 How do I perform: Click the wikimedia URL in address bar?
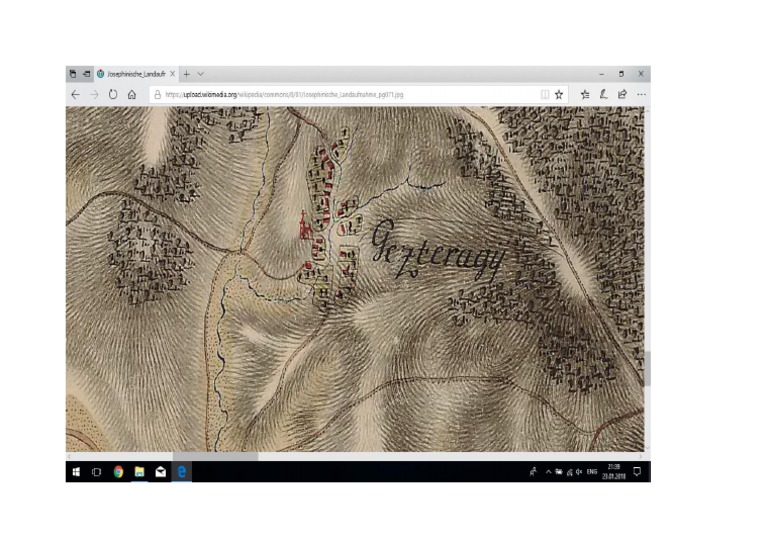click(x=284, y=94)
